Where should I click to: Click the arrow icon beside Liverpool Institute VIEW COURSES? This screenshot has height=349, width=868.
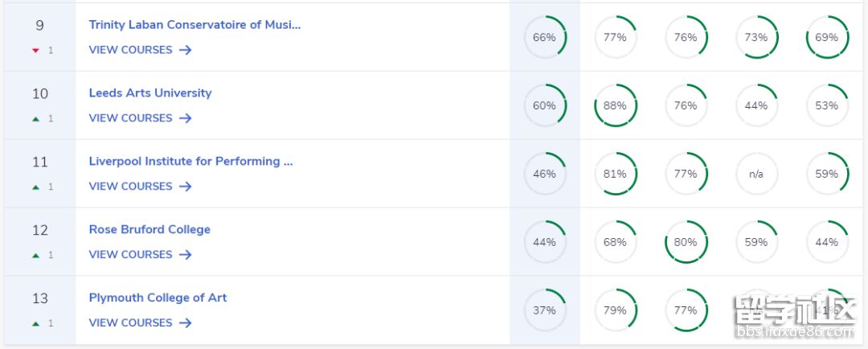pyautogui.click(x=186, y=186)
